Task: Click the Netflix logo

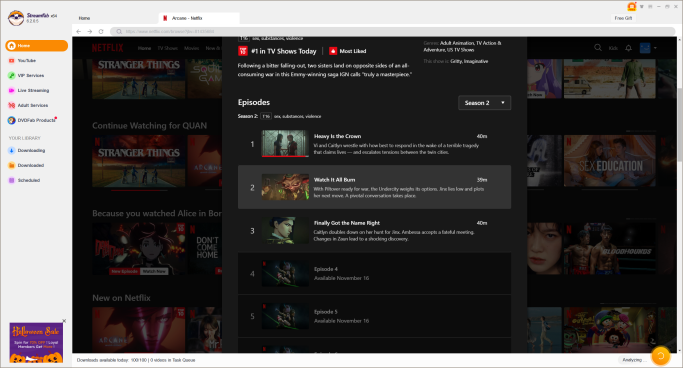Action: (108, 48)
